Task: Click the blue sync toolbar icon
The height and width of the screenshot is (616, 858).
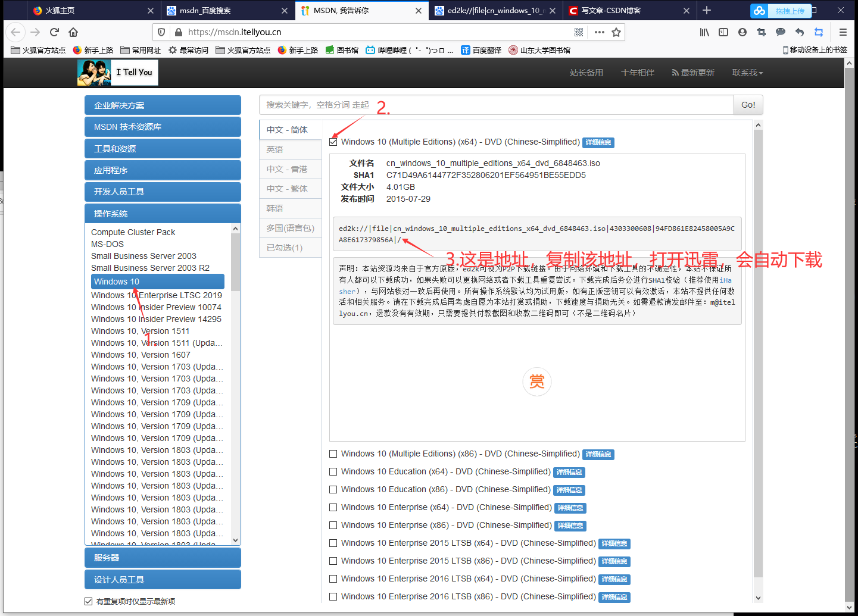Action: pos(819,32)
